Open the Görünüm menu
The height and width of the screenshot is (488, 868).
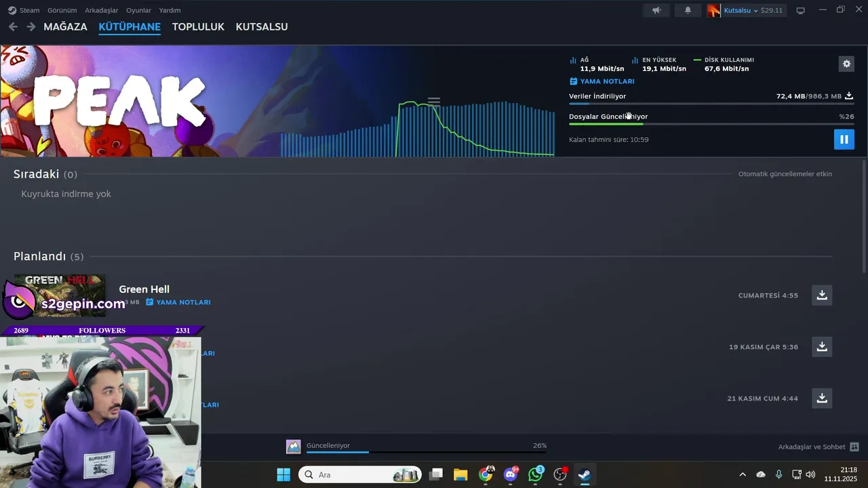click(62, 10)
